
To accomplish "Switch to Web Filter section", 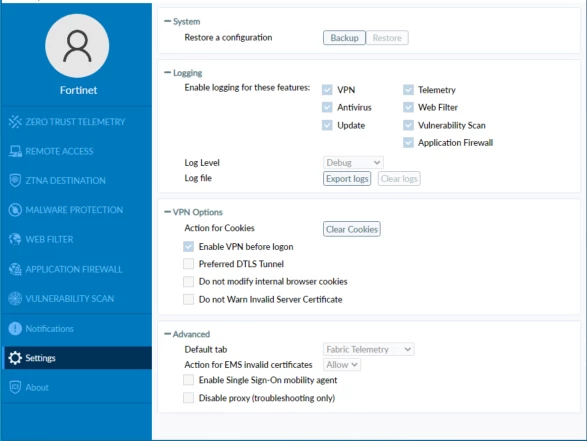I will pos(49,239).
